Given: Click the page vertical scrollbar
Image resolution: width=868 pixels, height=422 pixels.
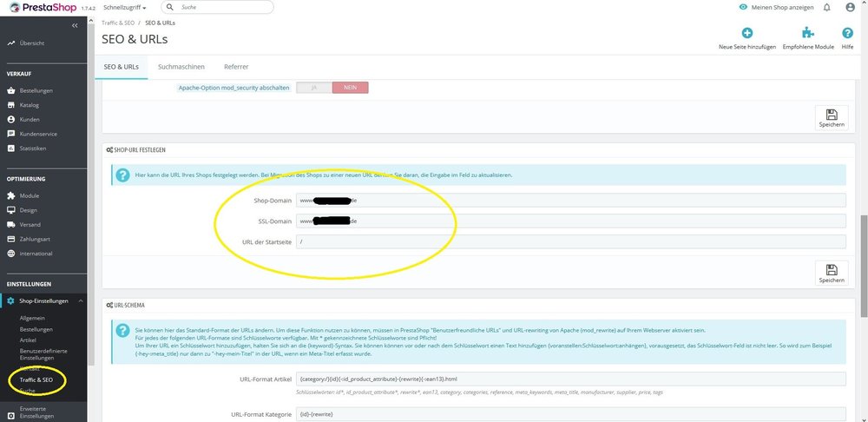Looking at the screenshot, I should [864, 266].
